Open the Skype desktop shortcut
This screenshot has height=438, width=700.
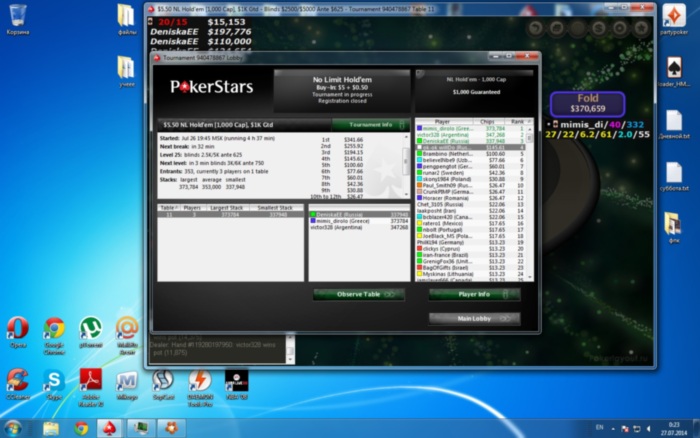(54, 384)
